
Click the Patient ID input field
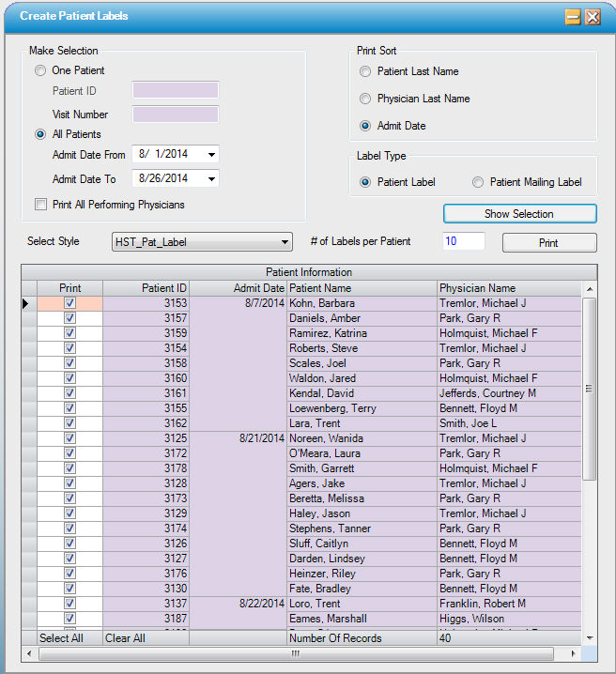(176, 91)
